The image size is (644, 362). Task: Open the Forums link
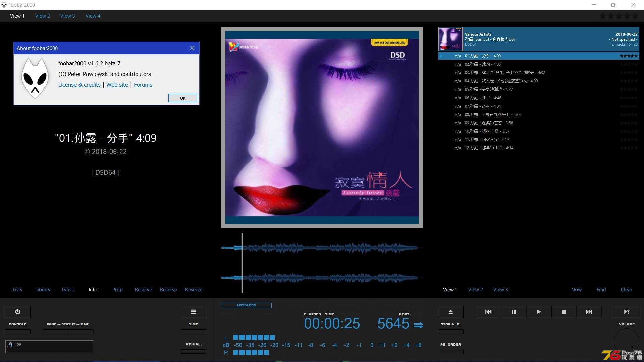point(143,85)
